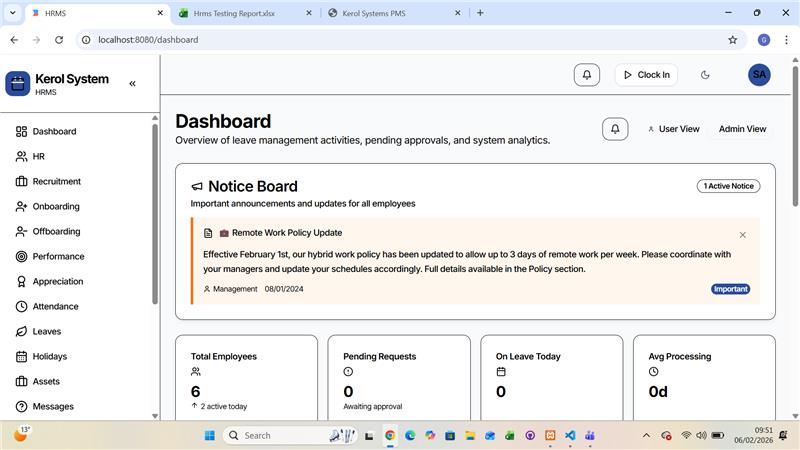Switch to User View
The width and height of the screenshot is (800, 450).
coord(673,129)
